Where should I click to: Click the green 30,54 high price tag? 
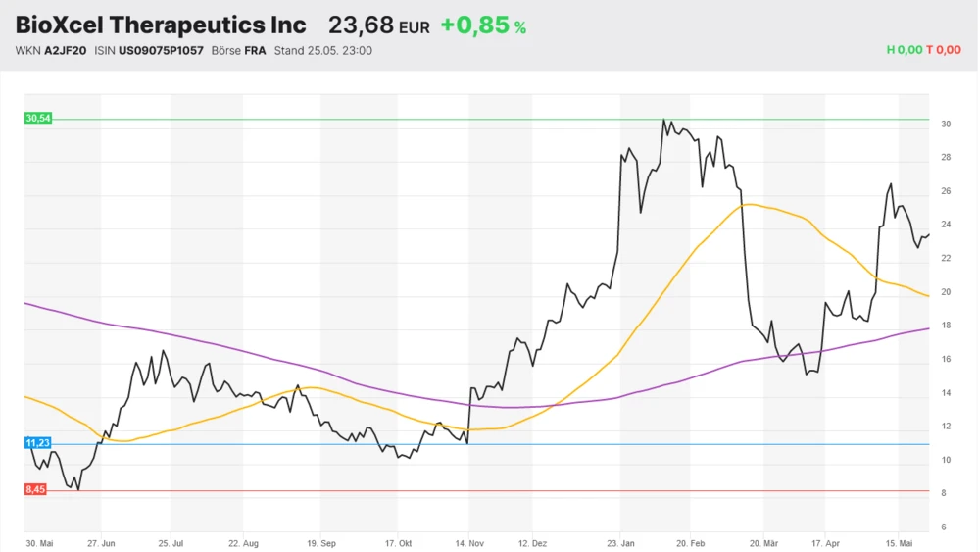(37, 119)
